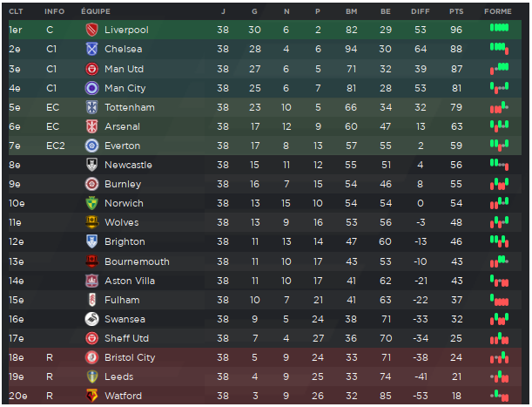
Task: Click Fulham's form indicator bars
Action: tap(499, 300)
